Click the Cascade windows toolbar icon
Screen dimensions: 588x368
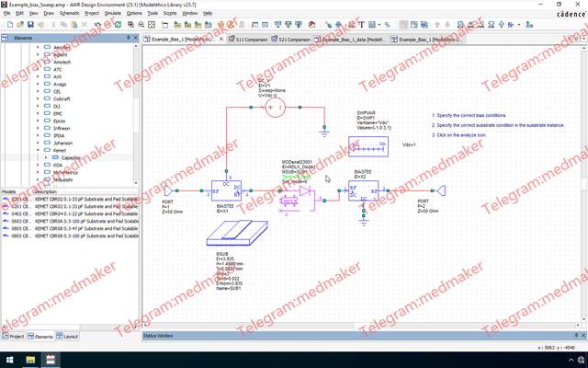(424, 25)
